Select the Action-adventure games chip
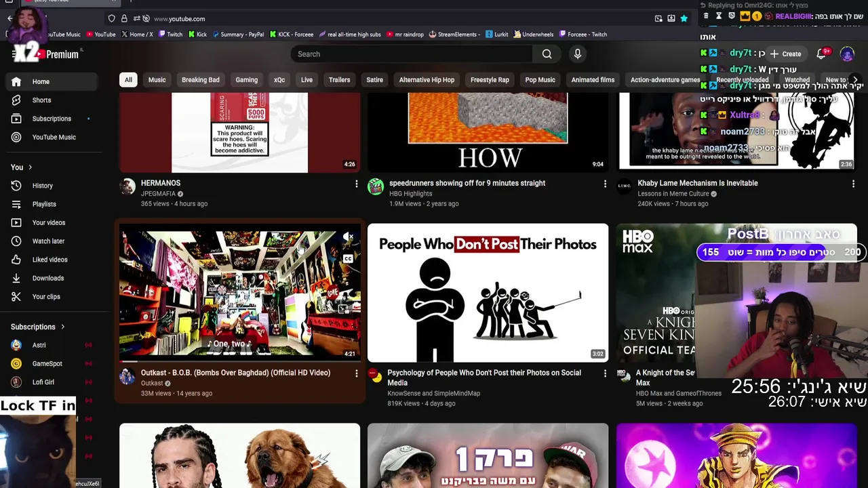The height and width of the screenshot is (488, 868). (x=665, y=80)
